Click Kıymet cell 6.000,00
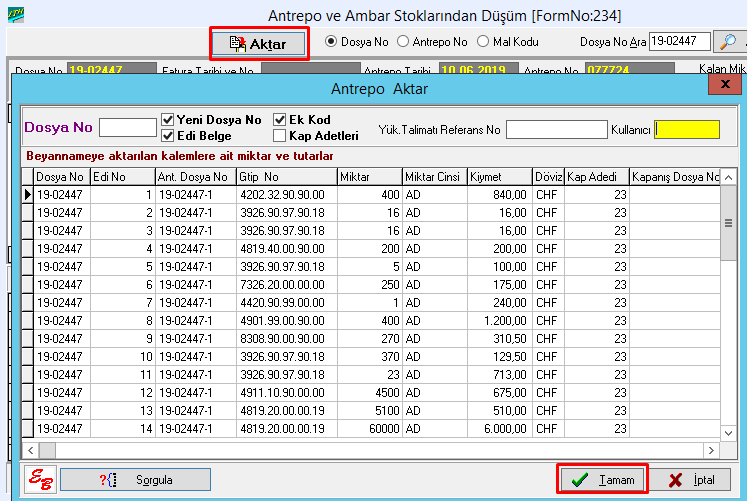This screenshot has height=501, width=748. point(499,429)
